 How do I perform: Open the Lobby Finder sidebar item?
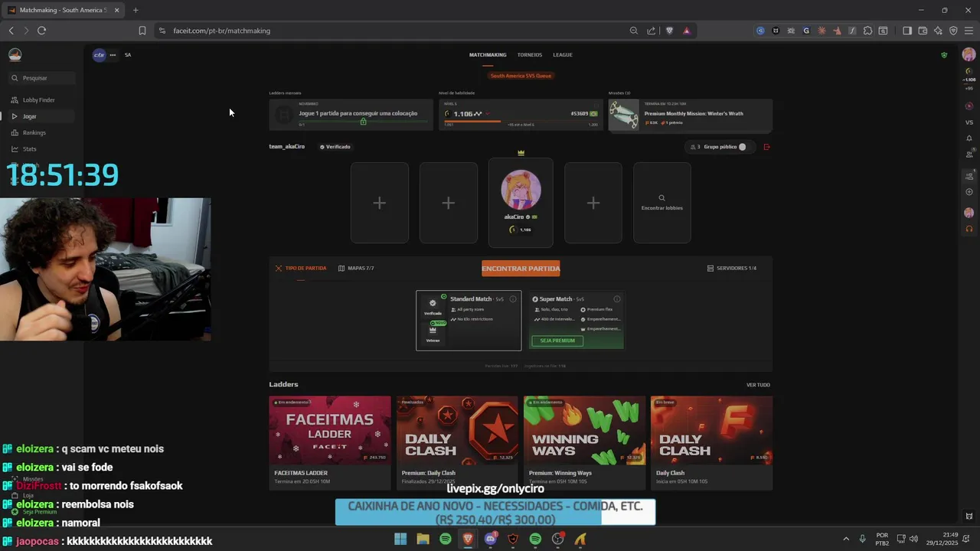pyautogui.click(x=38, y=100)
